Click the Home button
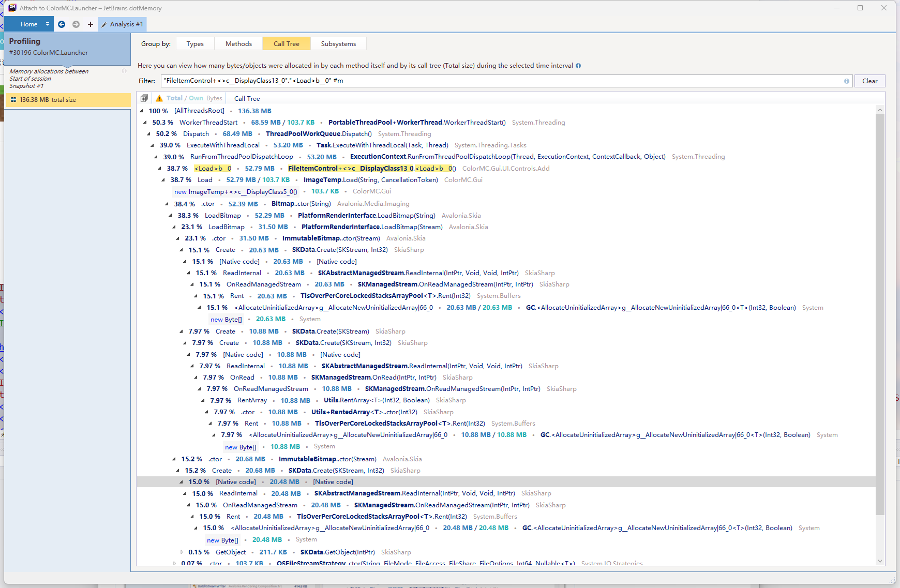900x588 pixels. coord(28,24)
